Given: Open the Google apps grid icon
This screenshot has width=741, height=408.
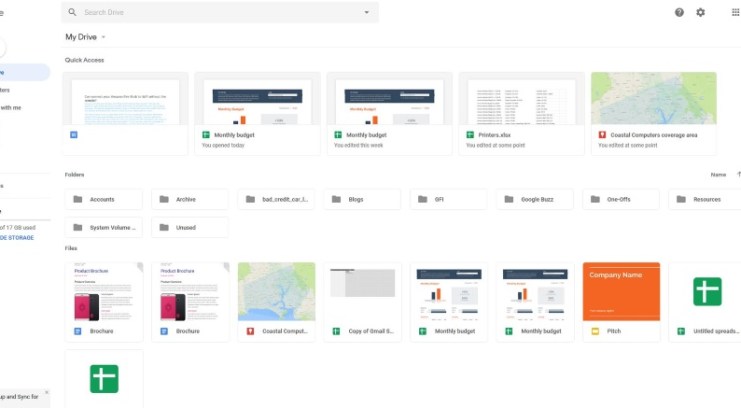Looking at the screenshot, I should tap(735, 12).
